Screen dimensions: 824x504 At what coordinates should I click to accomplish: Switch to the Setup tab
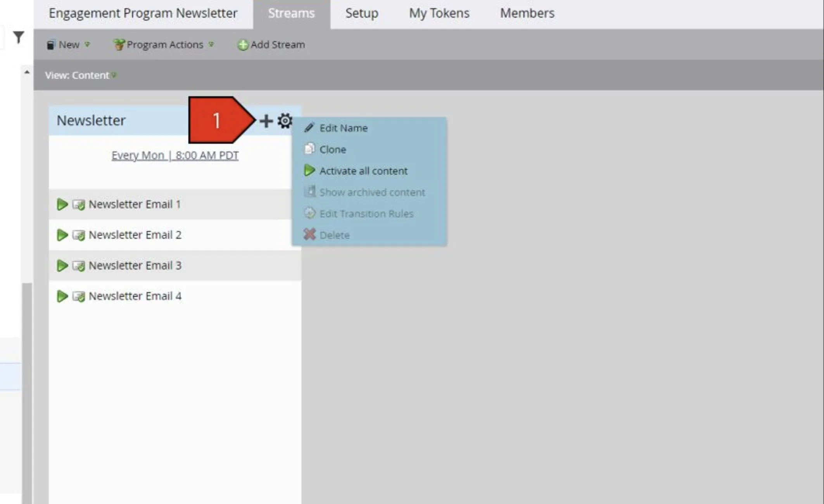(362, 14)
